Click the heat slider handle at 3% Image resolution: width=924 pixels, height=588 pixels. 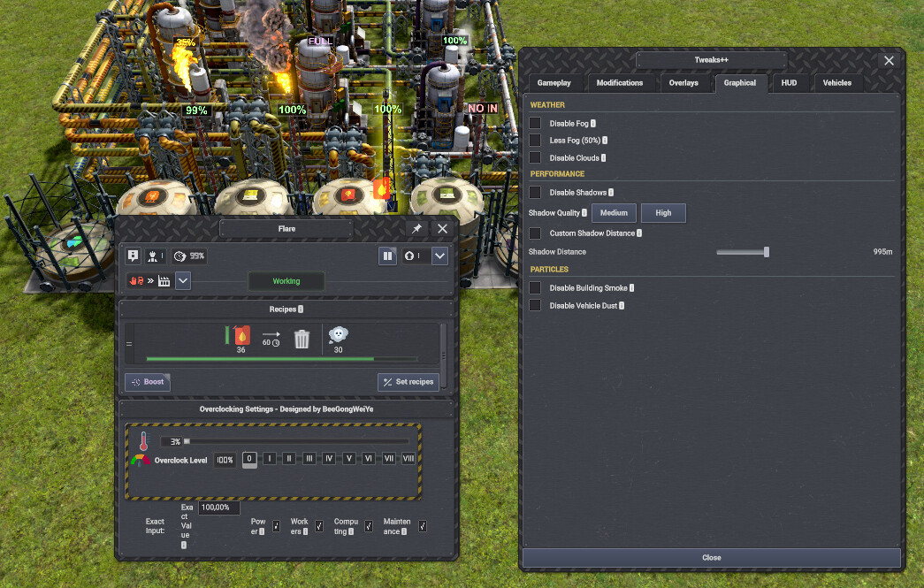click(x=187, y=440)
